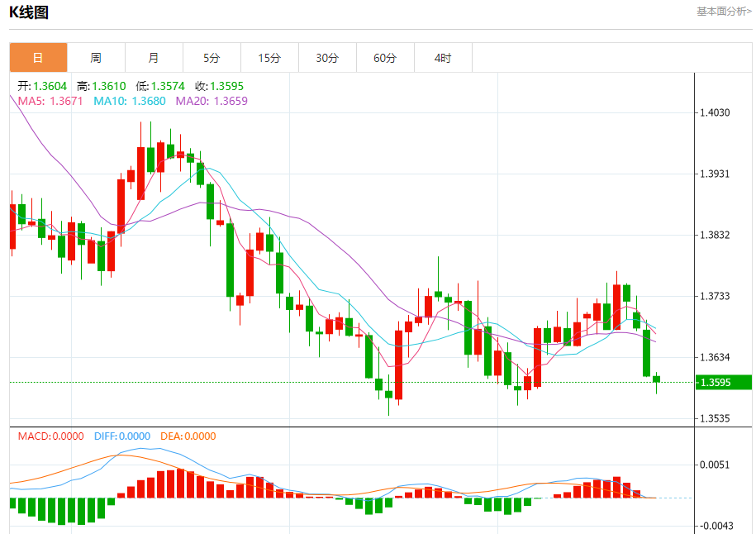
Task: Open the 60分 interval tab
Action: pos(385,58)
